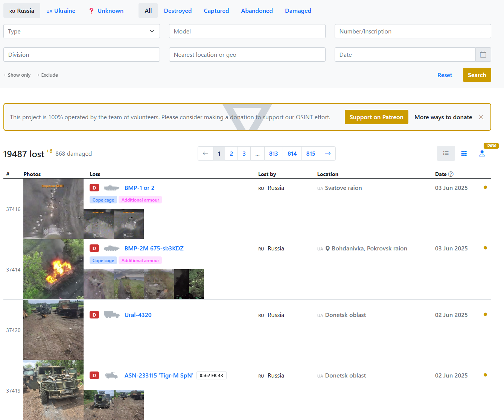Screen dimensions: 504x420
Task: Open main photo of entry 37420
Action: [53, 330]
